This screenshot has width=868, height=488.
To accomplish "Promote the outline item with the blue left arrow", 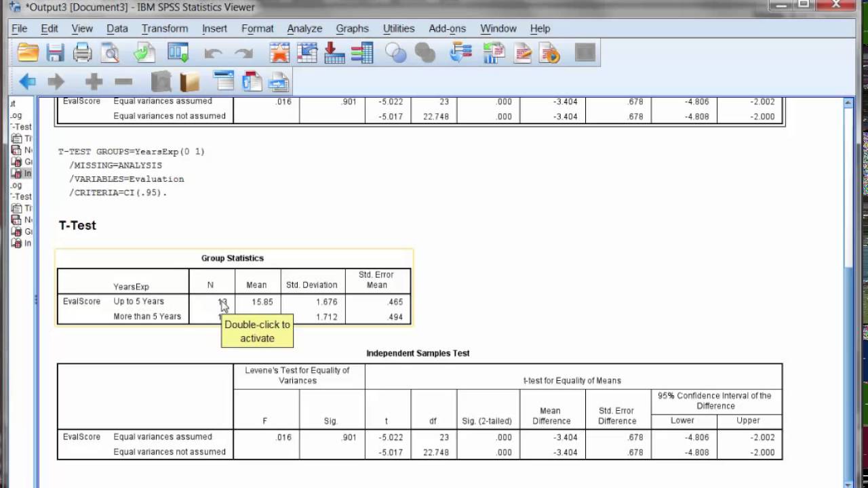I will click(x=28, y=82).
